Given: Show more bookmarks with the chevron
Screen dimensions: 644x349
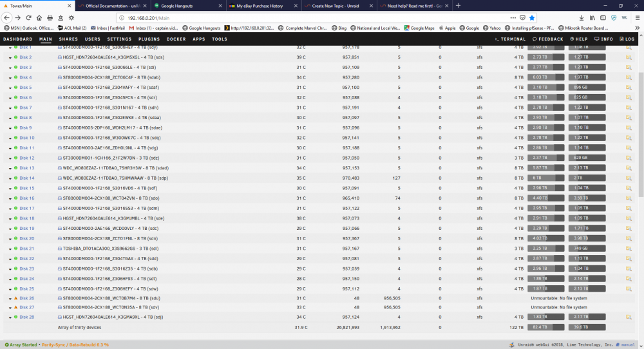Looking at the screenshot, I should [637, 28].
